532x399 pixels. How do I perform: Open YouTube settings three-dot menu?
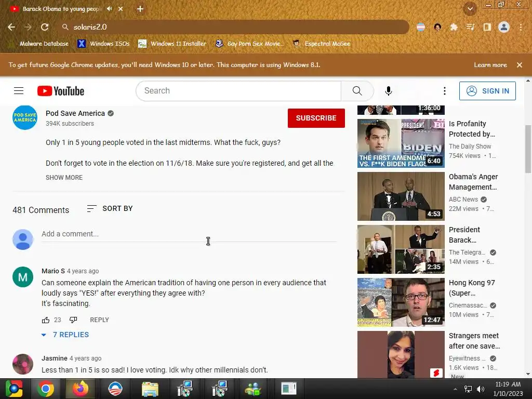pos(445,90)
